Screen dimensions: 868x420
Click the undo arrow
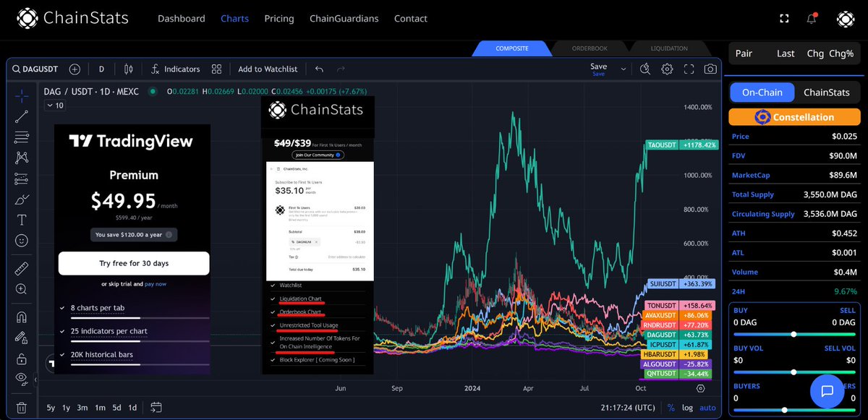tap(319, 69)
